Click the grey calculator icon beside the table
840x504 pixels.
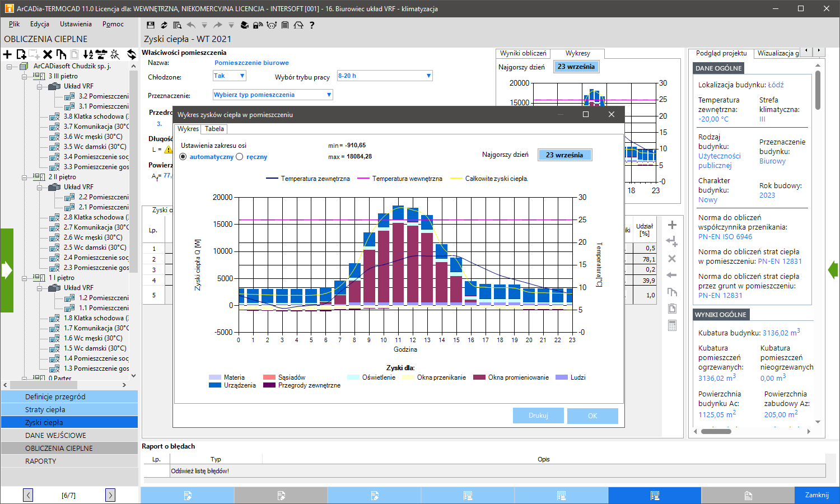pyautogui.click(x=672, y=325)
